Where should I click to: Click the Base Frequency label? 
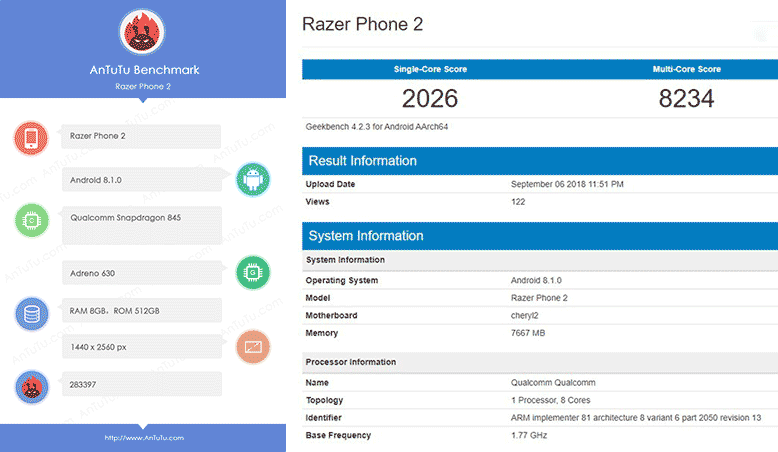click(x=338, y=435)
